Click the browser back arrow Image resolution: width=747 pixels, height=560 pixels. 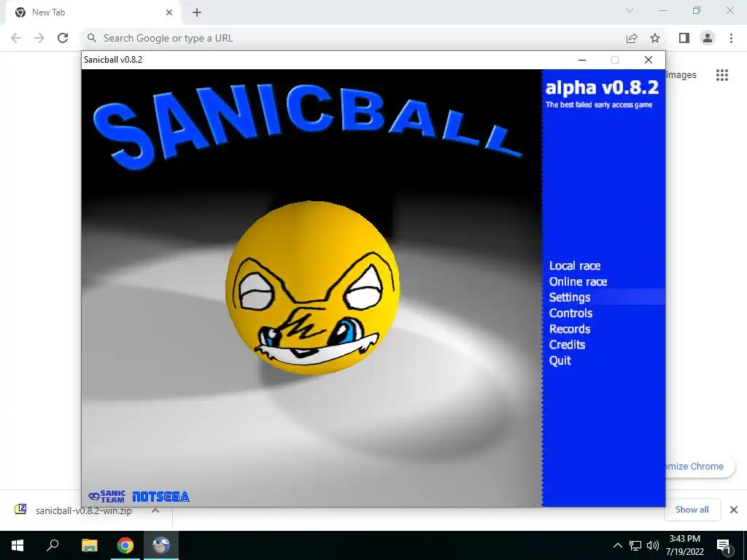click(x=16, y=38)
